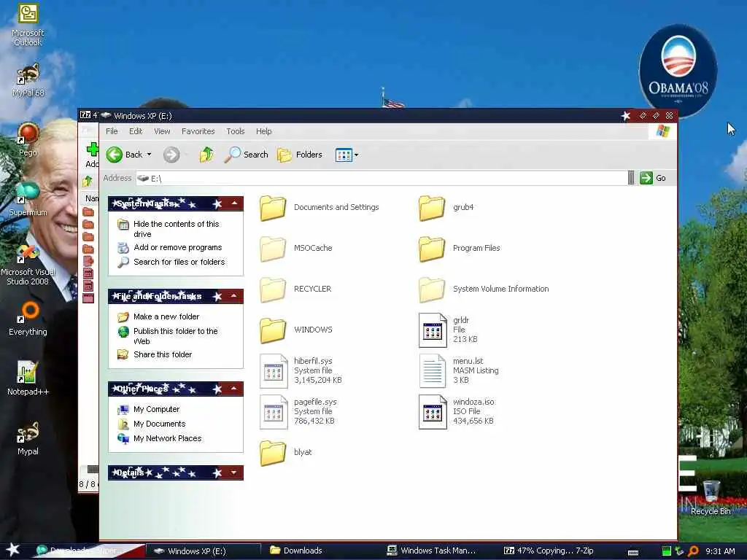The width and height of the screenshot is (747, 560).
Task: Select the grldr file
Action: click(448, 330)
